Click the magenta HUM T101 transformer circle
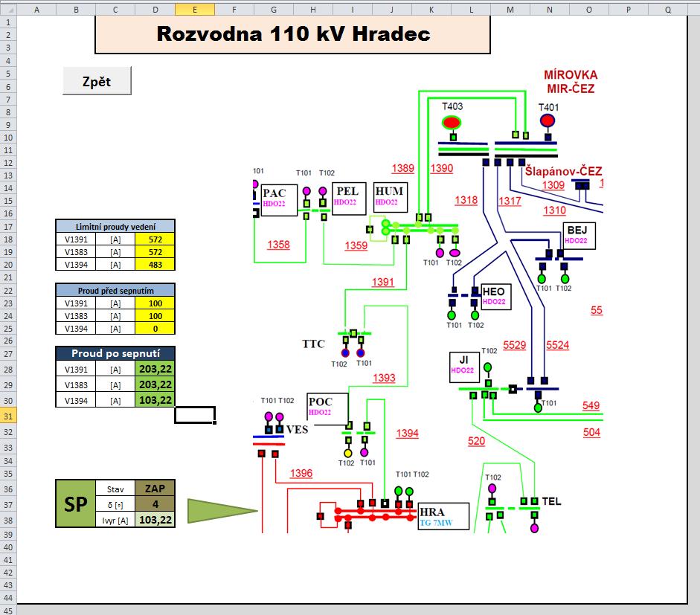Viewport: 700px width, 615px height. click(440, 253)
